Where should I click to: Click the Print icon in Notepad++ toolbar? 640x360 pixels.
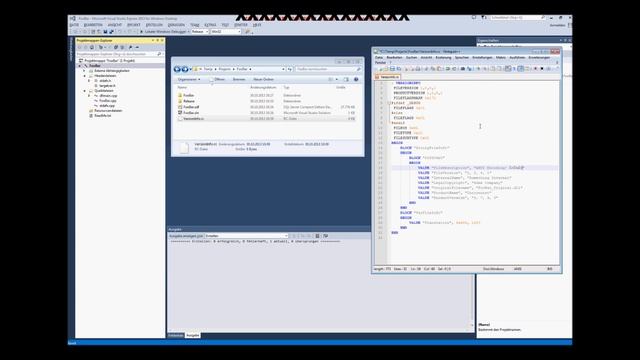pyautogui.click(x=418, y=69)
